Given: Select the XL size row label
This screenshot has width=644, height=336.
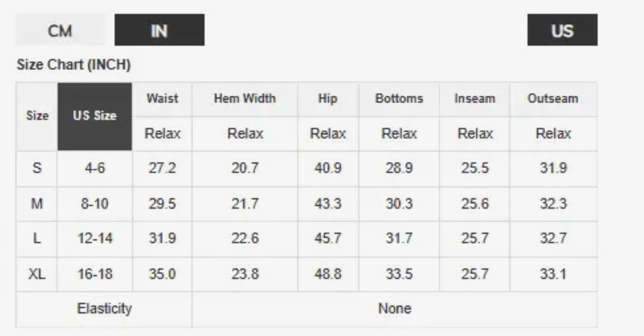Looking at the screenshot, I should tap(37, 274).
